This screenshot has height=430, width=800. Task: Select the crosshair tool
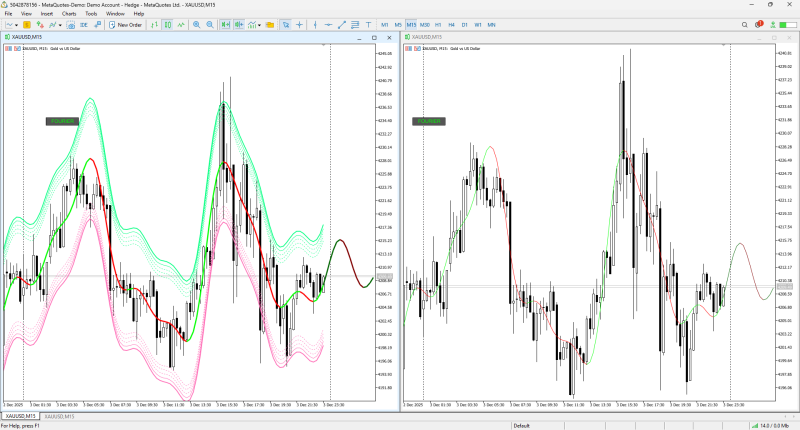pos(299,24)
